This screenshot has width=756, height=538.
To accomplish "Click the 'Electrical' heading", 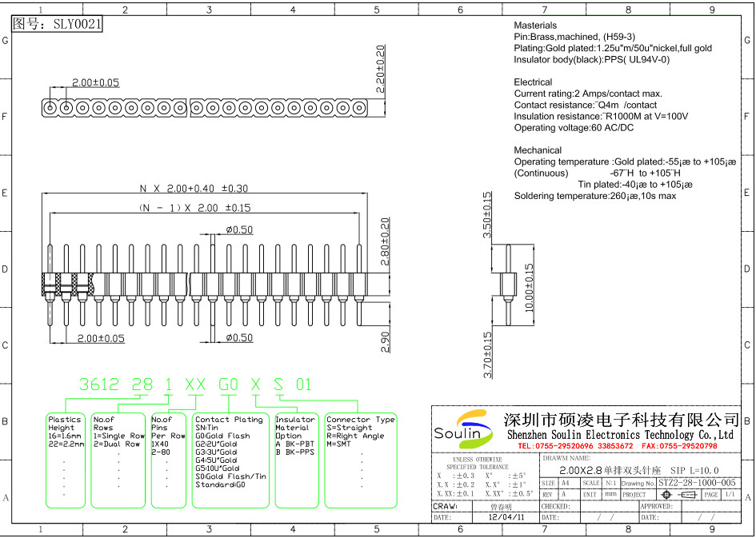I will pos(533,82).
